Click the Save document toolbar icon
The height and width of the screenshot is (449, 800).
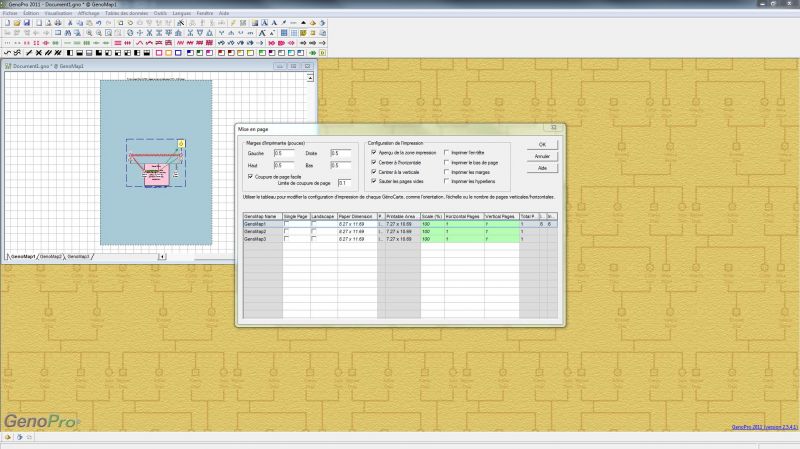(x=27, y=21)
